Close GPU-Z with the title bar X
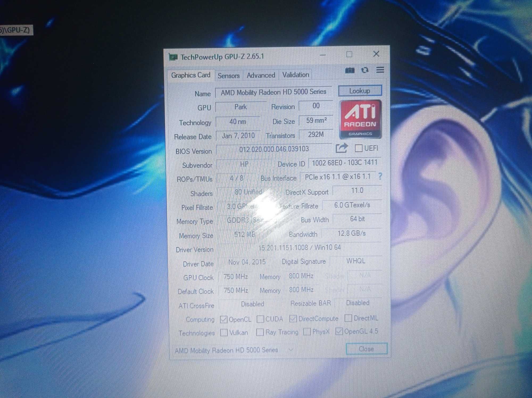532x398 pixels. click(x=376, y=54)
